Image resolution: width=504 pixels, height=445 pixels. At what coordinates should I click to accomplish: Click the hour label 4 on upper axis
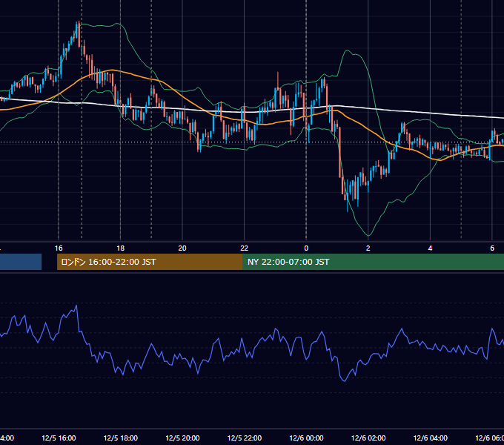(x=430, y=248)
